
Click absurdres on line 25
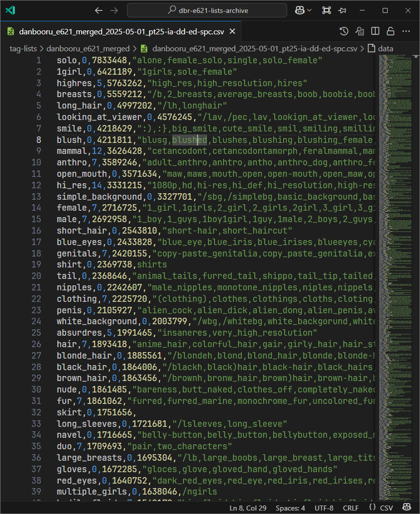pos(79,333)
